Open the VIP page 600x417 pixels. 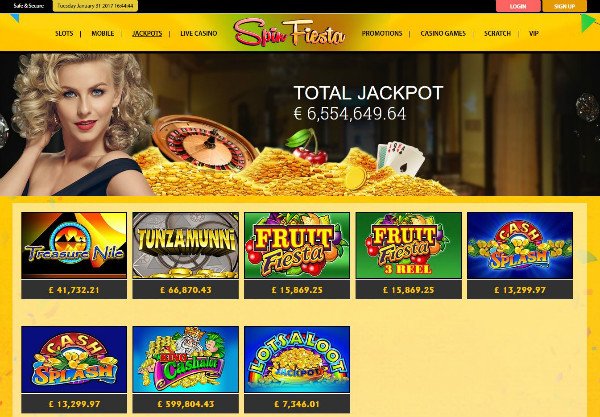[x=534, y=34]
